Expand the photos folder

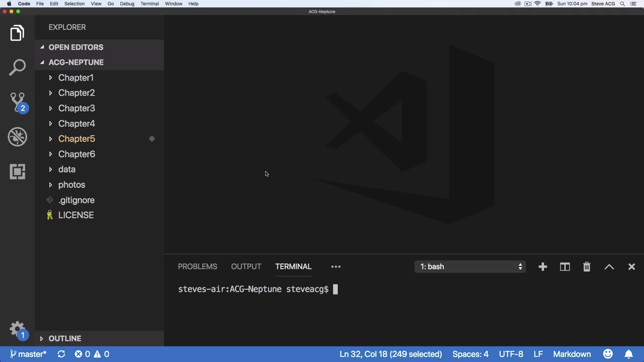coord(71,185)
